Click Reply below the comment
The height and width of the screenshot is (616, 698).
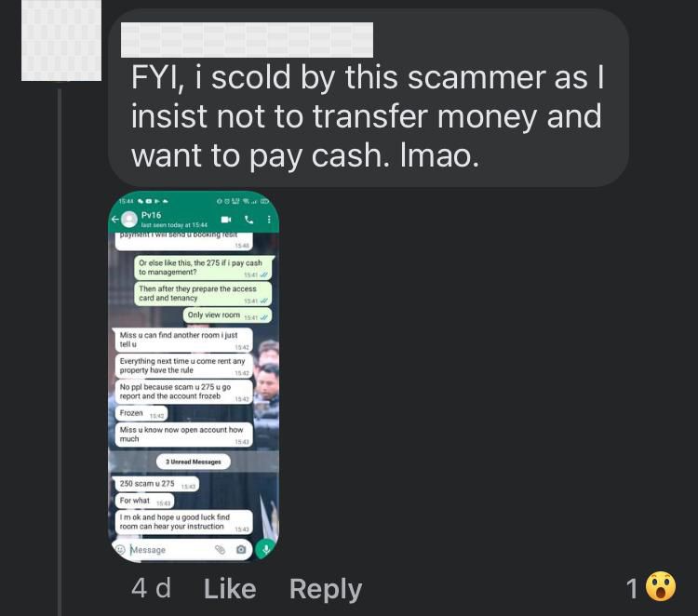pyautogui.click(x=326, y=590)
